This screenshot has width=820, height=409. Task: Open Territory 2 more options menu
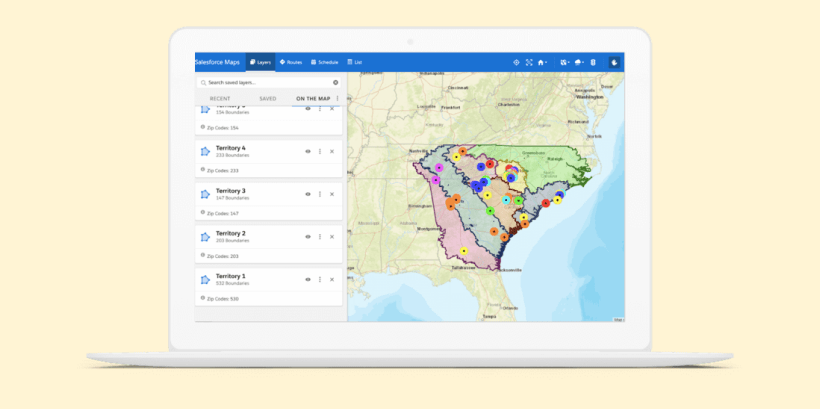(x=320, y=236)
